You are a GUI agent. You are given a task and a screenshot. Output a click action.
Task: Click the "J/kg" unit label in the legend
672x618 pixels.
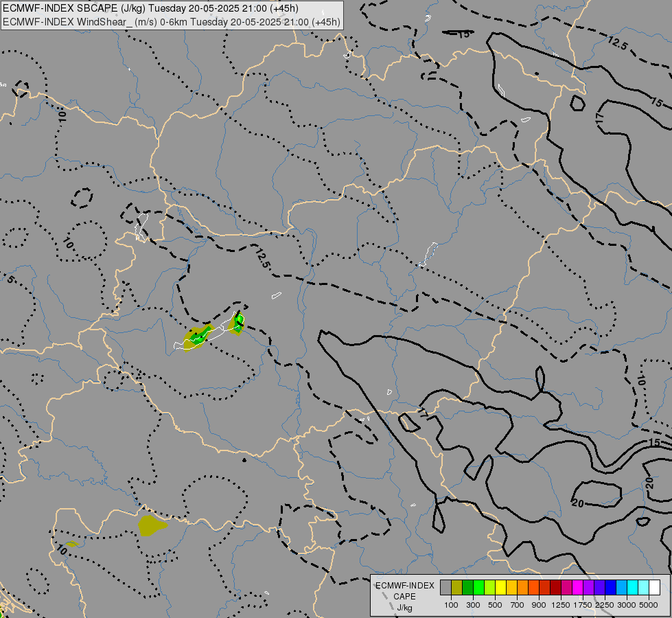tap(404, 608)
